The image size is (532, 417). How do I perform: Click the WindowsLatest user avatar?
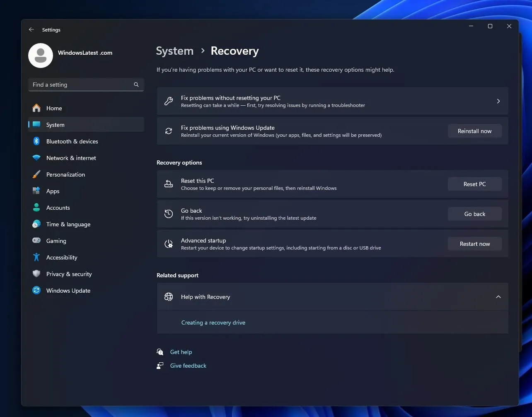[x=40, y=55]
